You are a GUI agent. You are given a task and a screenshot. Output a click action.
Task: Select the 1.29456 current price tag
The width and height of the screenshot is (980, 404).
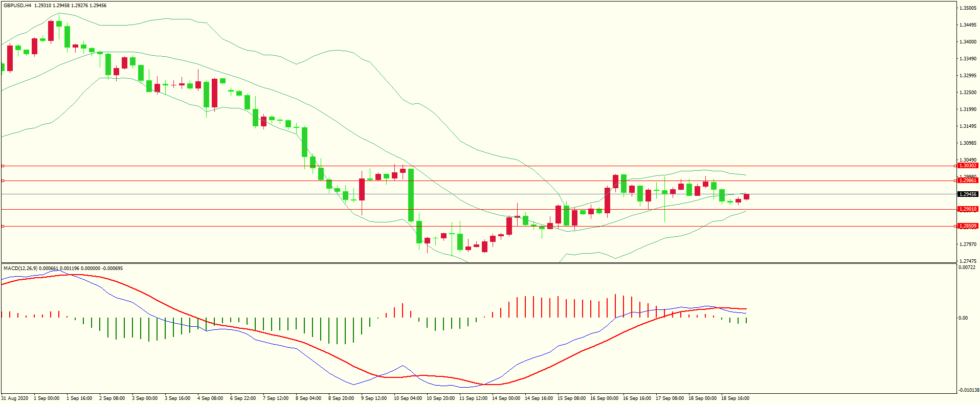tap(968, 194)
